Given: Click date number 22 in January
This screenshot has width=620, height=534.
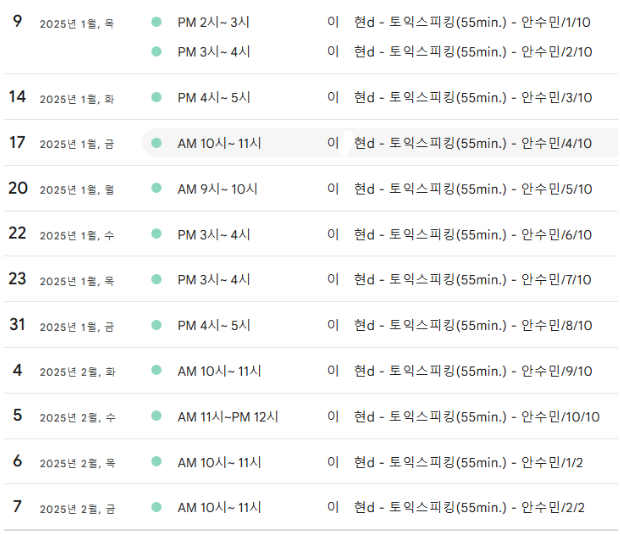Looking at the screenshot, I should click(x=18, y=234).
